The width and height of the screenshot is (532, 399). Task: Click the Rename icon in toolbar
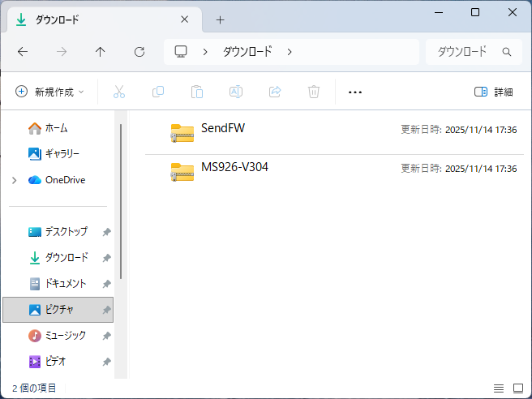[236, 92]
